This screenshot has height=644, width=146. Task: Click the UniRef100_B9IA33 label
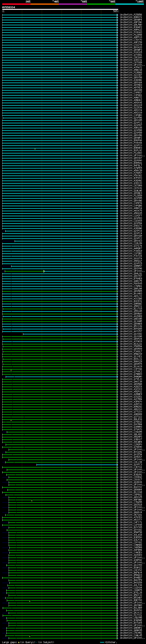tap(131, 48)
